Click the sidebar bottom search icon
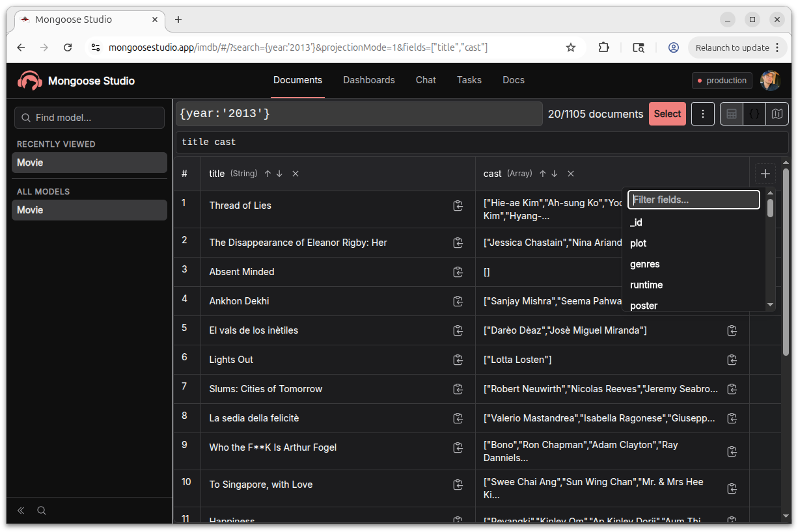 pos(42,511)
